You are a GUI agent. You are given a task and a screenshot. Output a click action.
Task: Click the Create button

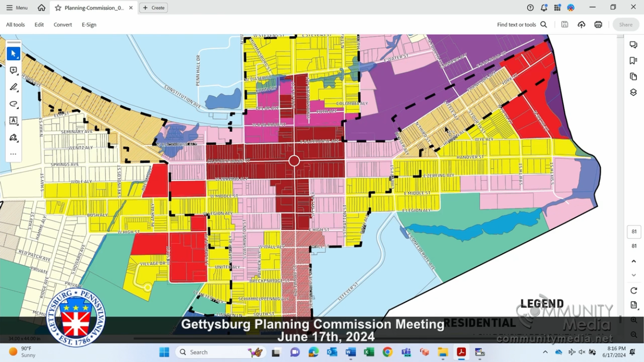coord(154,8)
